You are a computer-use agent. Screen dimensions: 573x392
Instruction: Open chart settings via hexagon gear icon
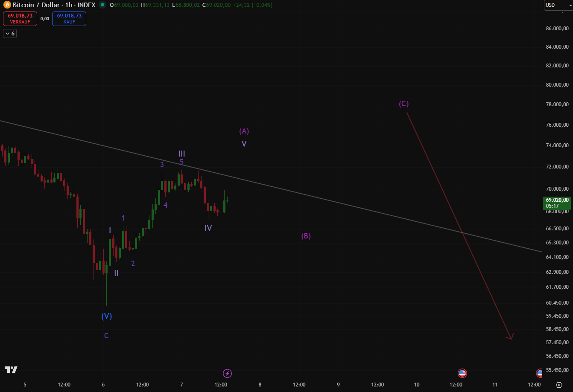[559, 385]
